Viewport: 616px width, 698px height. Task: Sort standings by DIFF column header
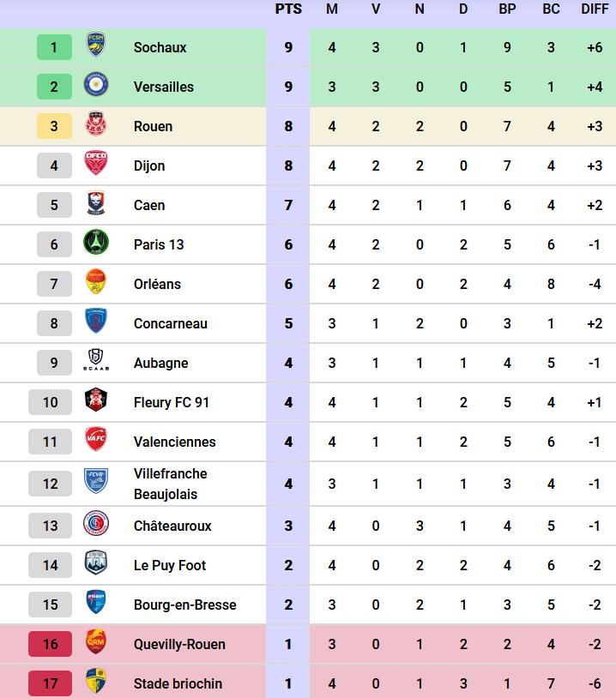(595, 9)
